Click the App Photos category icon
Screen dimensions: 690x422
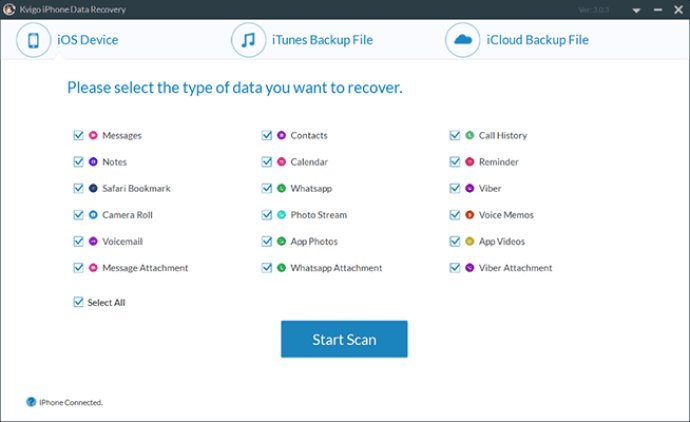click(x=281, y=241)
